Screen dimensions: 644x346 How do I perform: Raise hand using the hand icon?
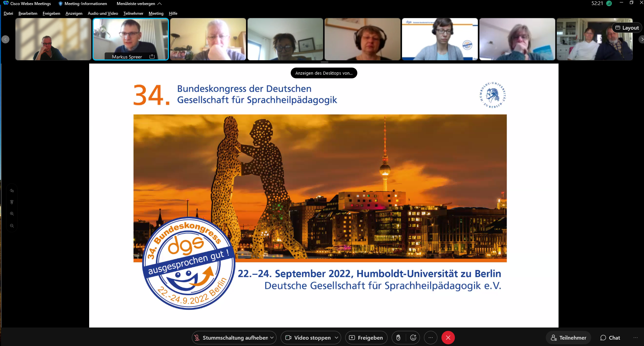pyautogui.click(x=398, y=338)
